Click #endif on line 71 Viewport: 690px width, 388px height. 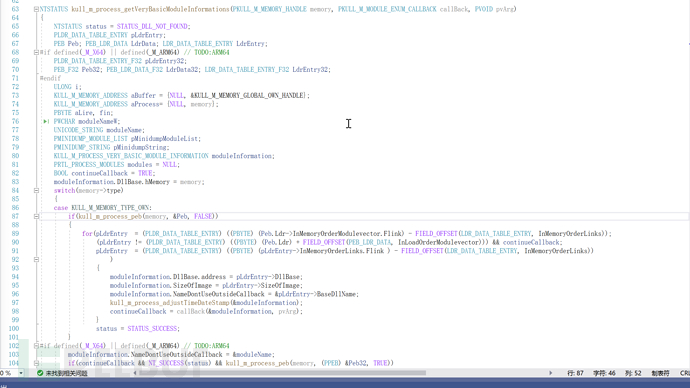[x=50, y=78]
